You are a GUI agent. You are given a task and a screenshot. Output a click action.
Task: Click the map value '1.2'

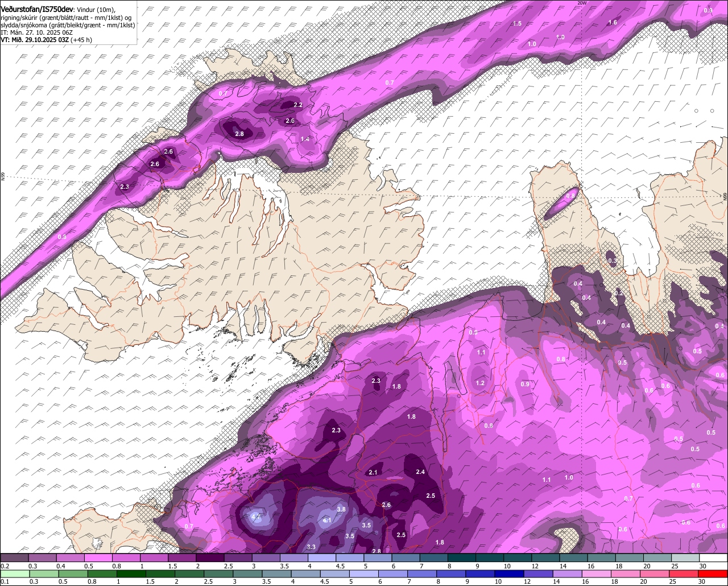[x=480, y=383]
